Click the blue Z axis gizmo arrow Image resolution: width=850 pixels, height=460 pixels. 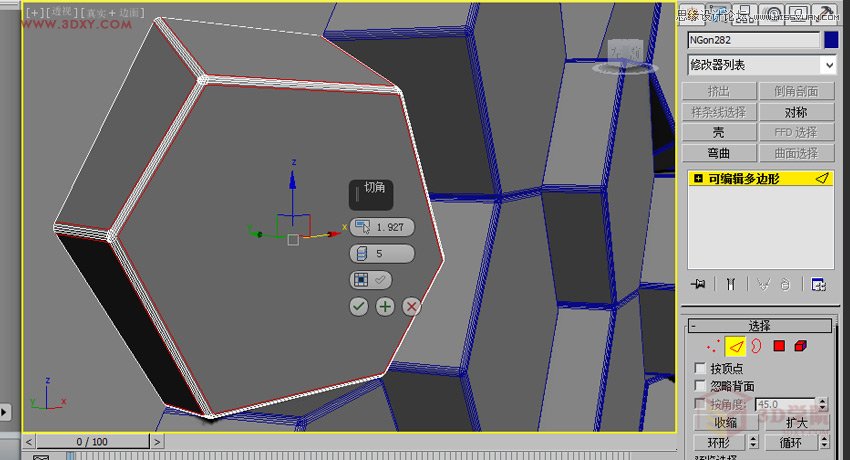[x=293, y=182]
